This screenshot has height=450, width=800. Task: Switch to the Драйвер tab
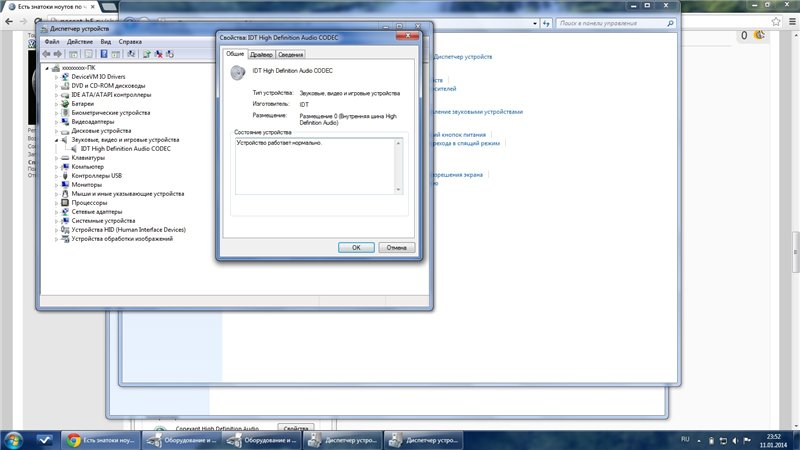[261, 55]
